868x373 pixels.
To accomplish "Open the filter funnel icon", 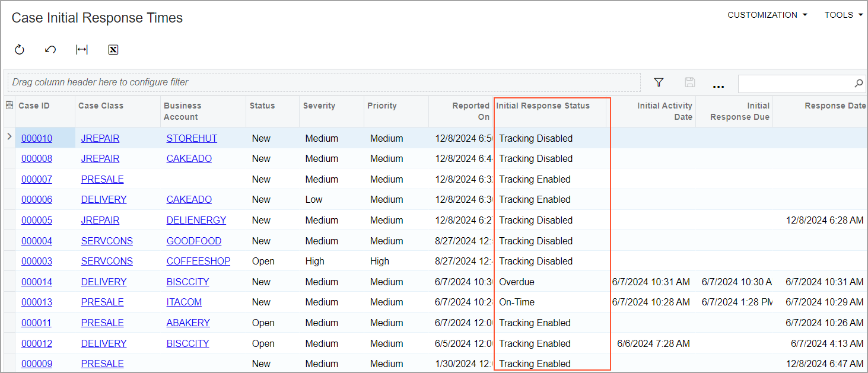I will pyautogui.click(x=659, y=83).
